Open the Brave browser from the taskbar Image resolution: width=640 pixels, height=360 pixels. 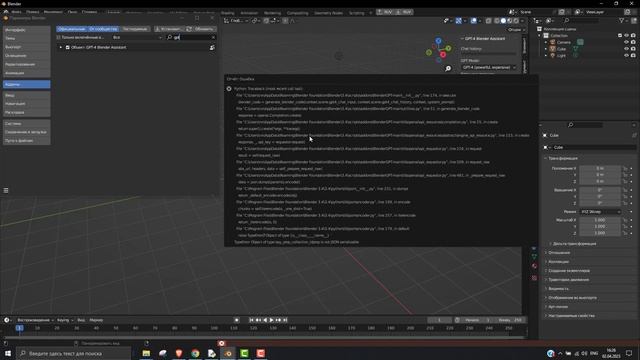[179, 353]
